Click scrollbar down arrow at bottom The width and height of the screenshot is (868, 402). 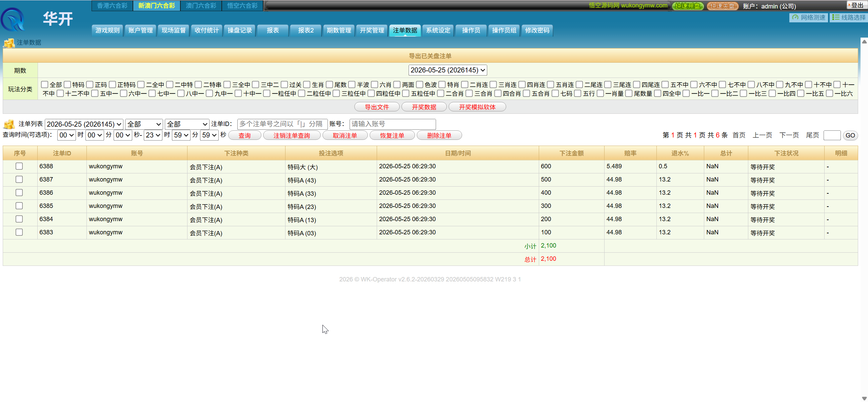point(864,399)
